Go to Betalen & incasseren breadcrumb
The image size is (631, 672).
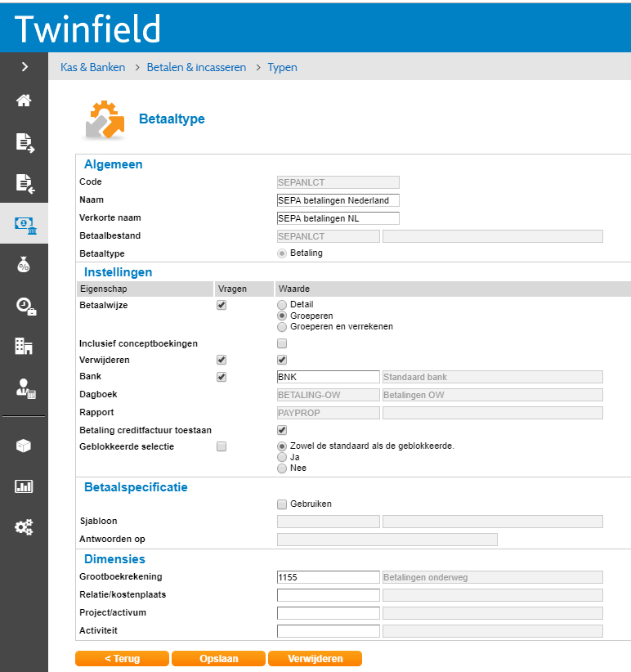tap(196, 67)
